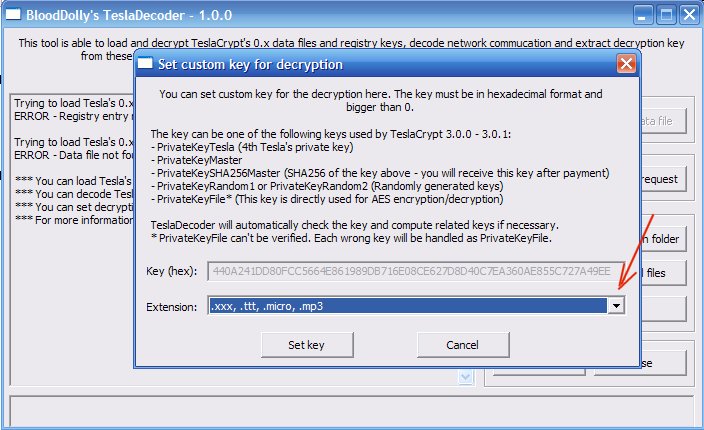Close the Set custom key dialog
This screenshot has width=704, height=430.
[626, 64]
